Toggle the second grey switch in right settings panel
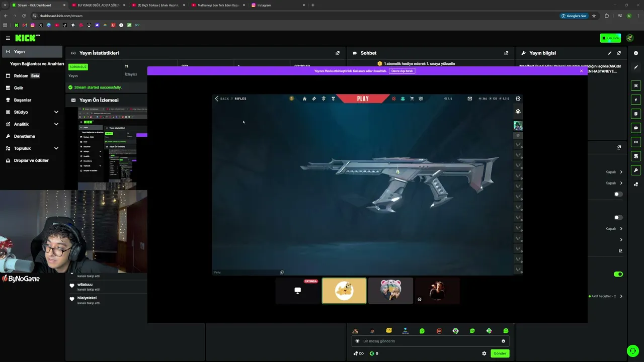644x362 pixels. click(618, 218)
